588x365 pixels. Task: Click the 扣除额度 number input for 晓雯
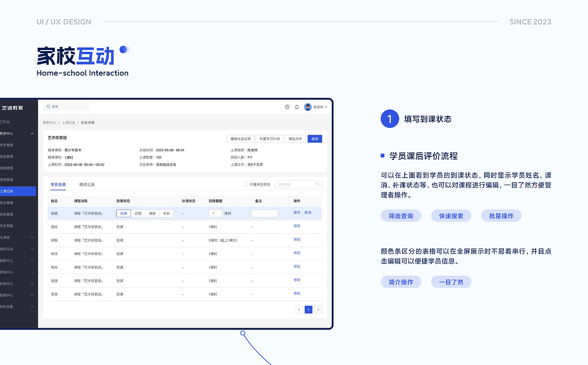(x=215, y=213)
